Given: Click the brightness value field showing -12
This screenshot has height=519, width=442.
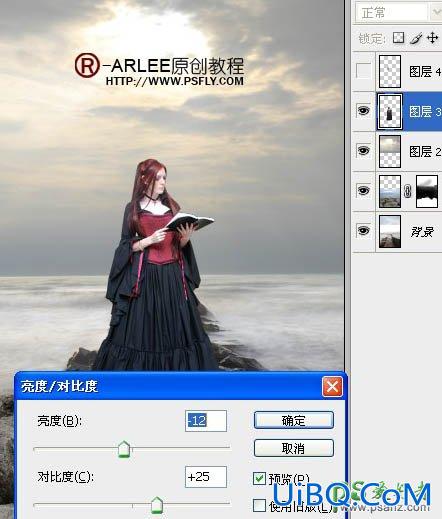Looking at the screenshot, I should point(206,421).
